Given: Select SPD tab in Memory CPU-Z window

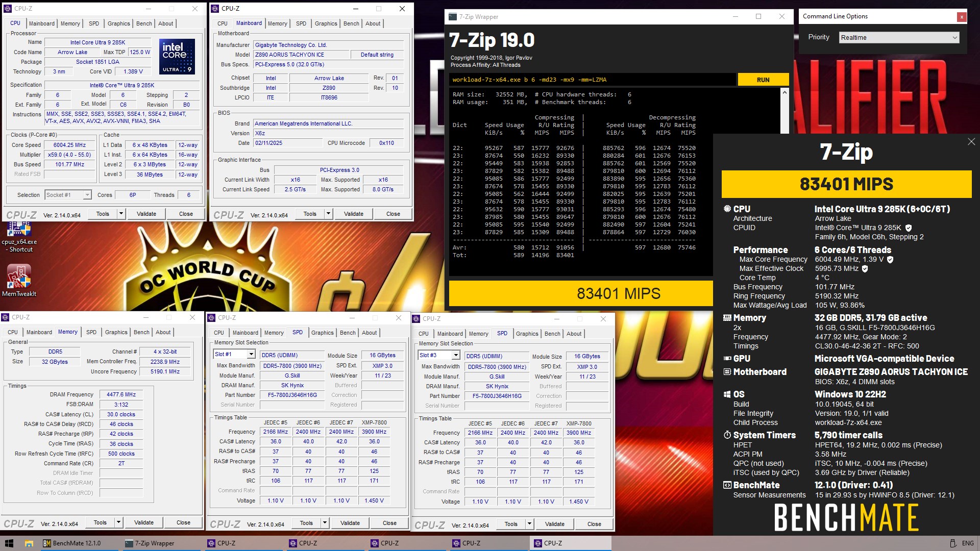Looking at the screenshot, I should (91, 332).
